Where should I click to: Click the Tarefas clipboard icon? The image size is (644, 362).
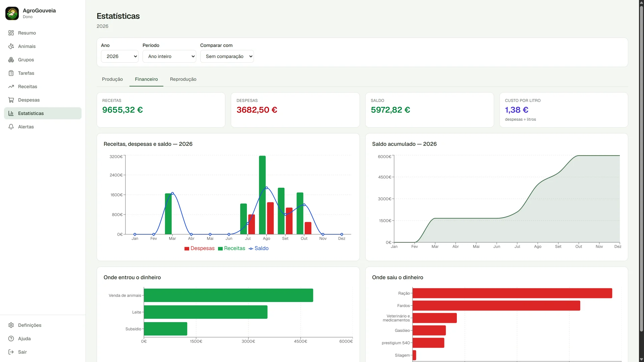11,73
